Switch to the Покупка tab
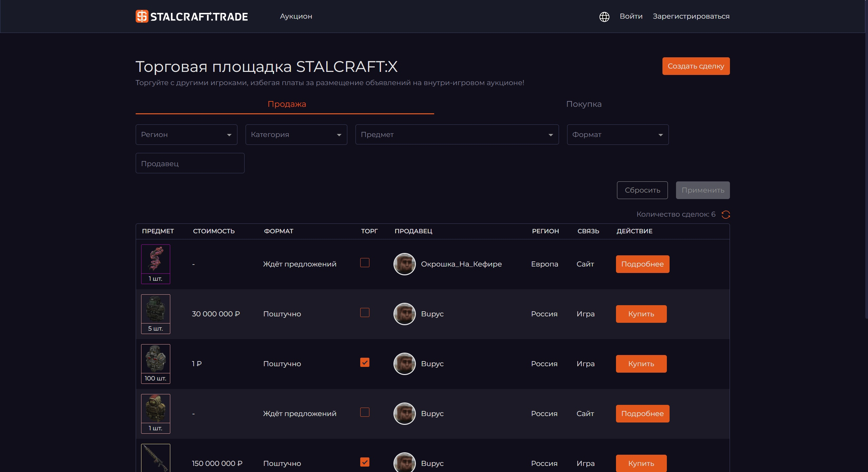The height and width of the screenshot is (472, 868). pyautogui.click(x=584, y=104)
